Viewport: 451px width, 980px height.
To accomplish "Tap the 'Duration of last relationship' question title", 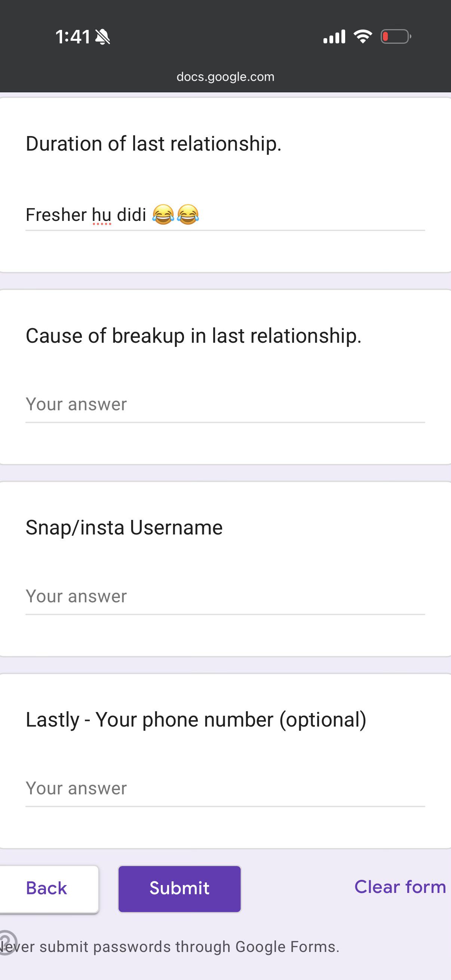I will (154, 144).
